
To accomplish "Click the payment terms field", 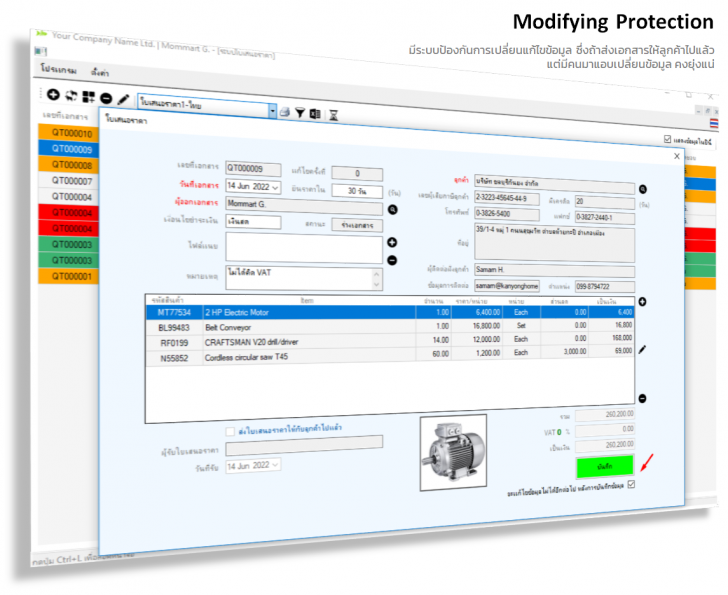I will coord(254,222).
